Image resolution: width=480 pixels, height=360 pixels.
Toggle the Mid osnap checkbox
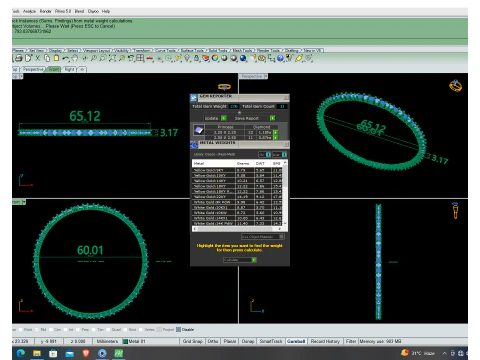37,330
